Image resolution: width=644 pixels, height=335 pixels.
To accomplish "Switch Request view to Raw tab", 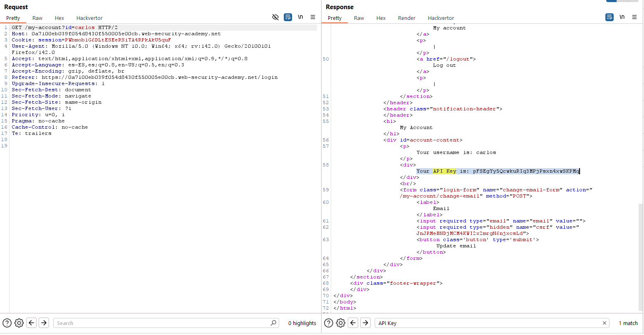I will point(37,18).
